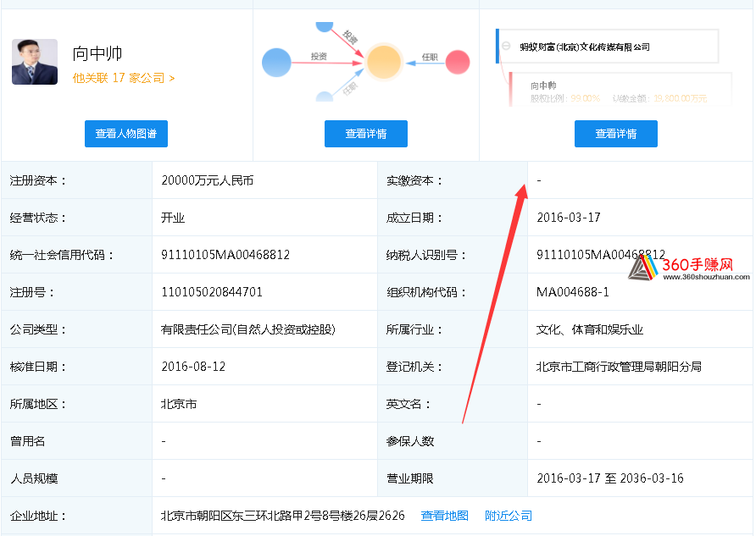The image size is (756, 536).
Task: Click the 注册资本 label
Action: click(x=37, y=180)
